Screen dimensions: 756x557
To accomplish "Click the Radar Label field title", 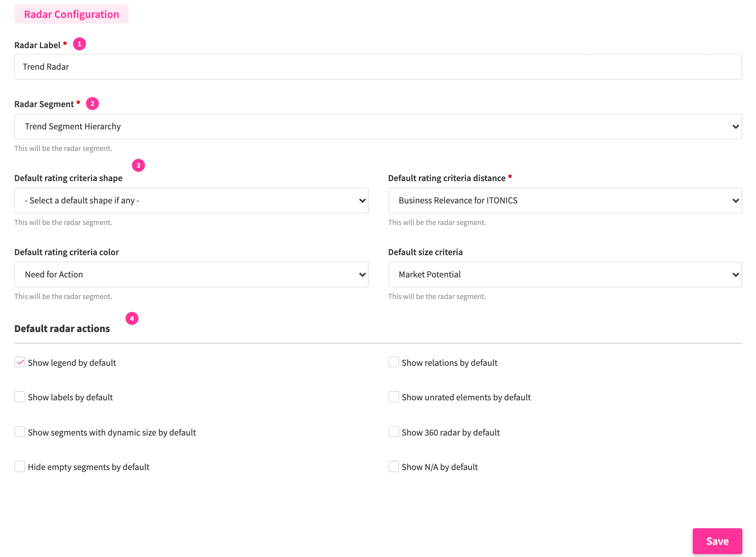I will point(37,45).
